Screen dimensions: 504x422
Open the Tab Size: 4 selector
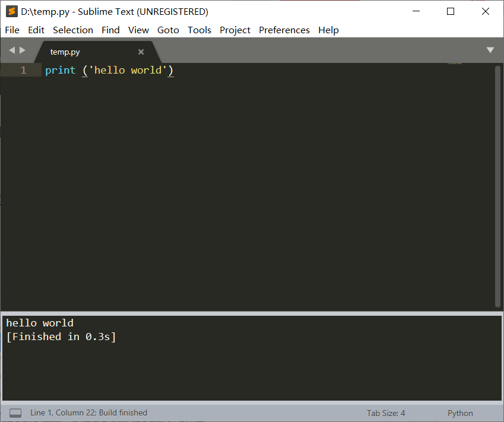coord(386,413)
